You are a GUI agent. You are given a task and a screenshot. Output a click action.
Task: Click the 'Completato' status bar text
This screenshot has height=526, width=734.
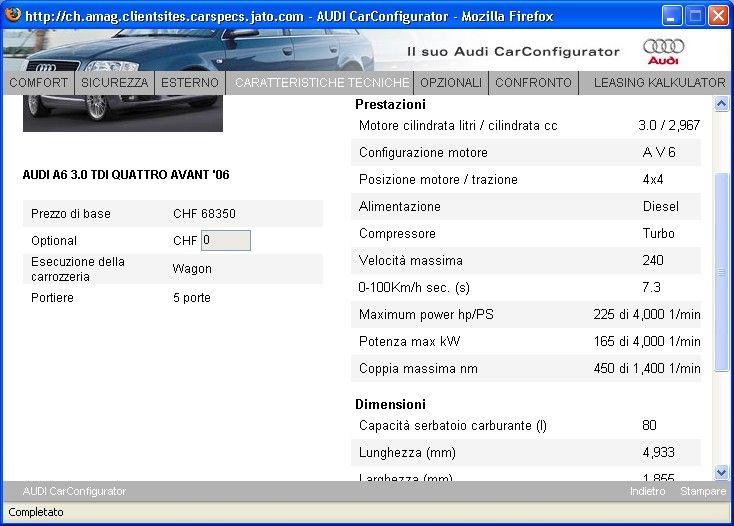click(36, 512)
